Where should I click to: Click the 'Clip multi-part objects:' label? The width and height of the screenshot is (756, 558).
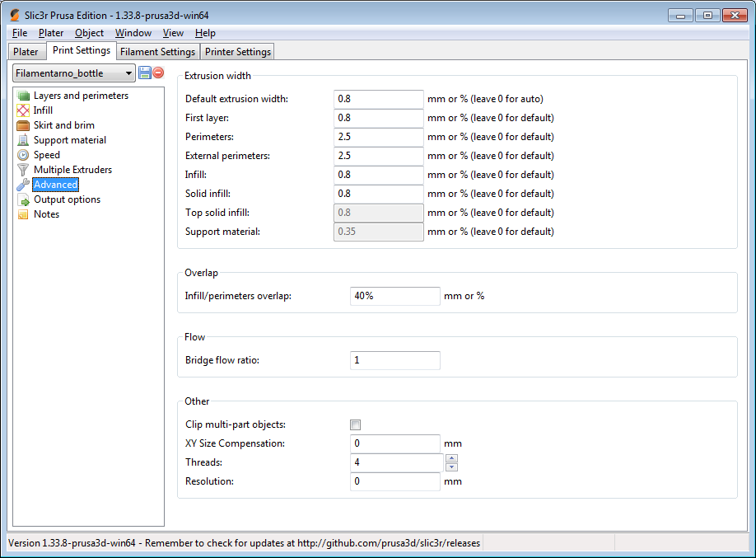(236, 424)
